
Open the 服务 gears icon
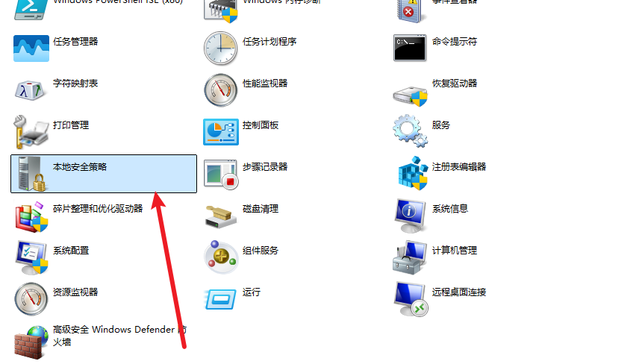(x=411, y=131)
